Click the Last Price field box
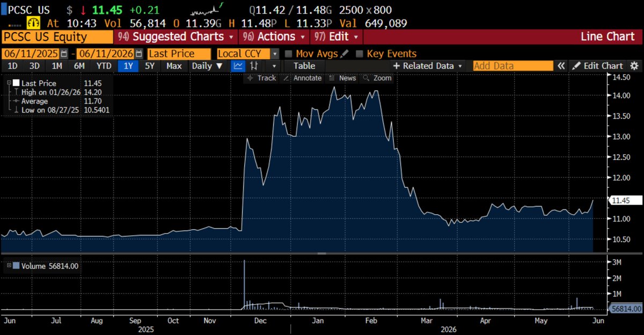Viewport: 644px width, 335px height. click(x=179, y=54)
